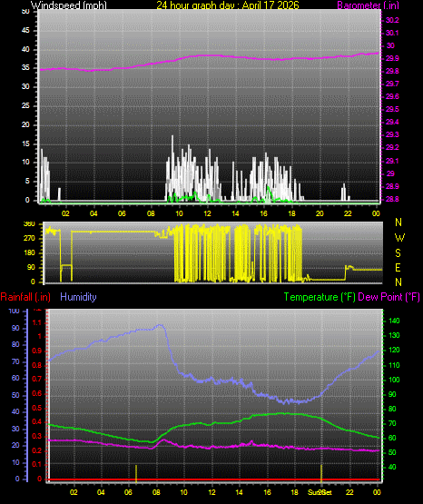Click the "Rainfall (.in)" legend label

[25, 297]
